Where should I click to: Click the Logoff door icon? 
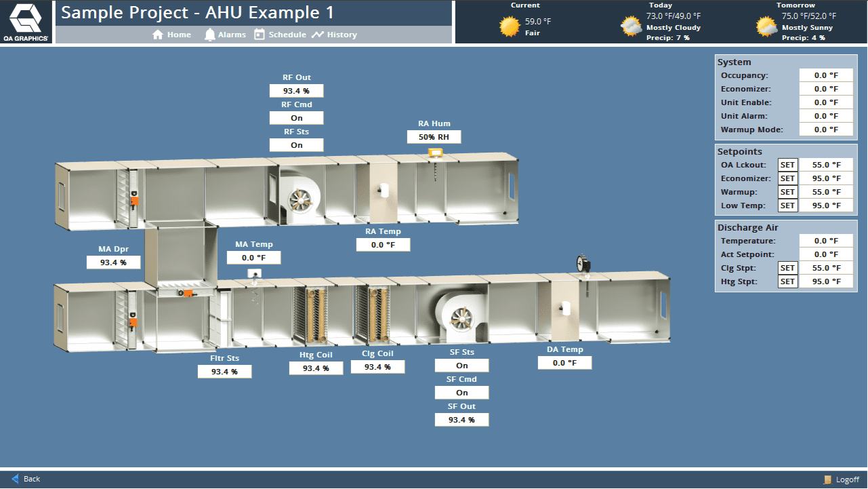827,480
